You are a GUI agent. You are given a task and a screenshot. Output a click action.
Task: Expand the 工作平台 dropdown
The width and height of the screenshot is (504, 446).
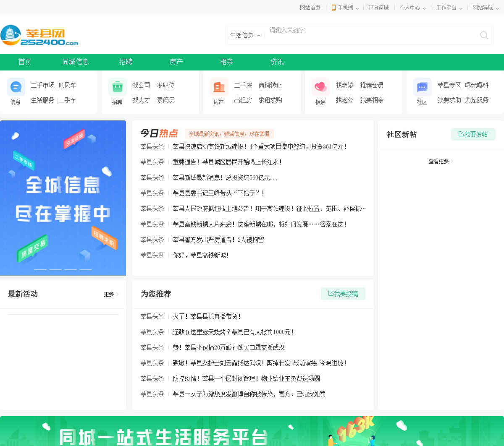[x=449, y=8]
